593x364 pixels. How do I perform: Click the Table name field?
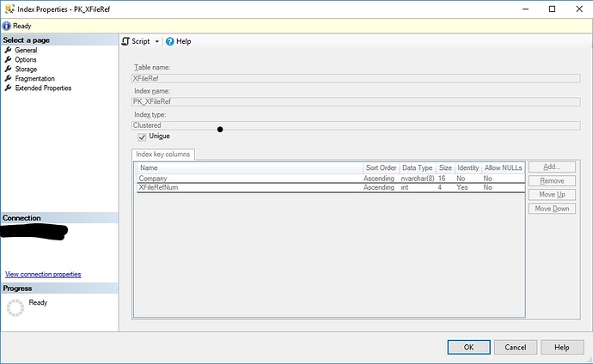tap(356, 78)
